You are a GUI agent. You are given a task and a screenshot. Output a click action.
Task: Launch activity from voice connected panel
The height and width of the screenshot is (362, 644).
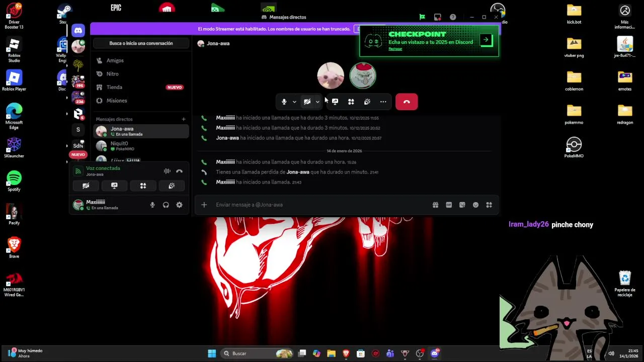(143, 186)
